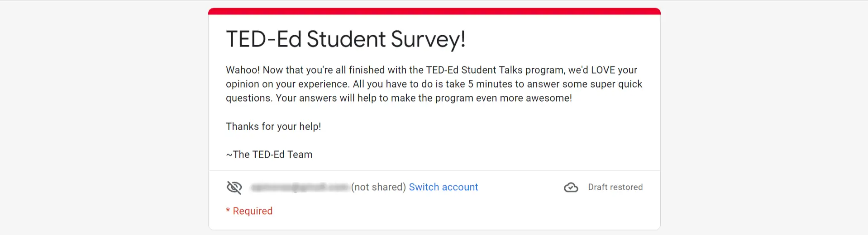
Task: Click the crossed-out eye email visibility icon
Action: (x=234, y=187)
